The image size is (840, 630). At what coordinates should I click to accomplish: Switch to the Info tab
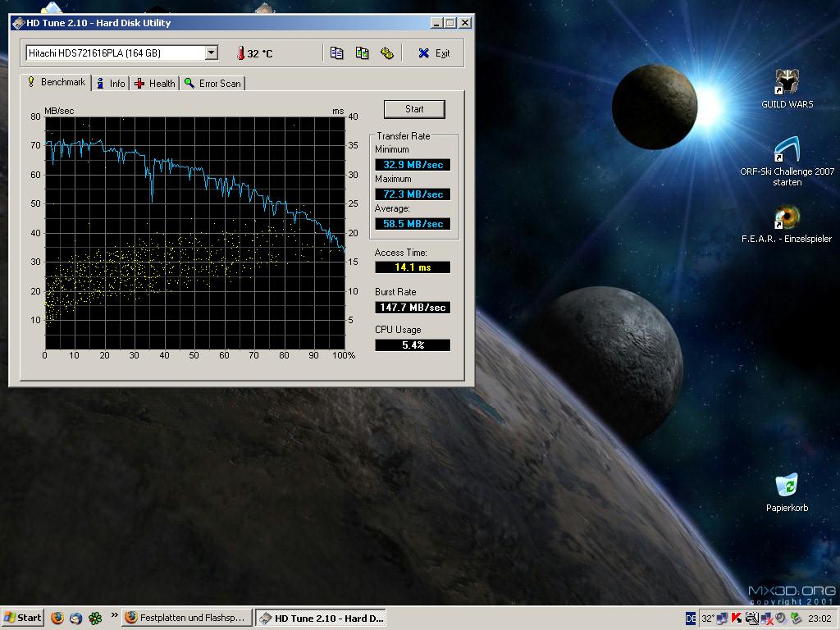point(111,84)
